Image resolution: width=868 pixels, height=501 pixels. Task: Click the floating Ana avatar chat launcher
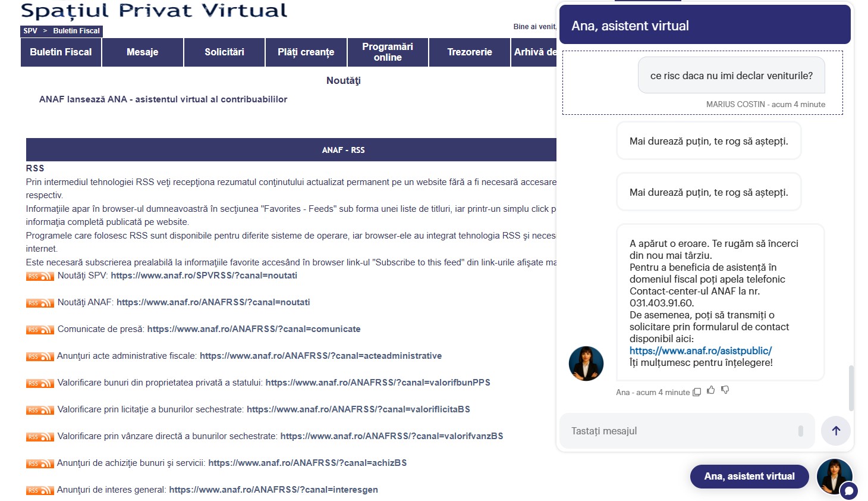(835, 477)
